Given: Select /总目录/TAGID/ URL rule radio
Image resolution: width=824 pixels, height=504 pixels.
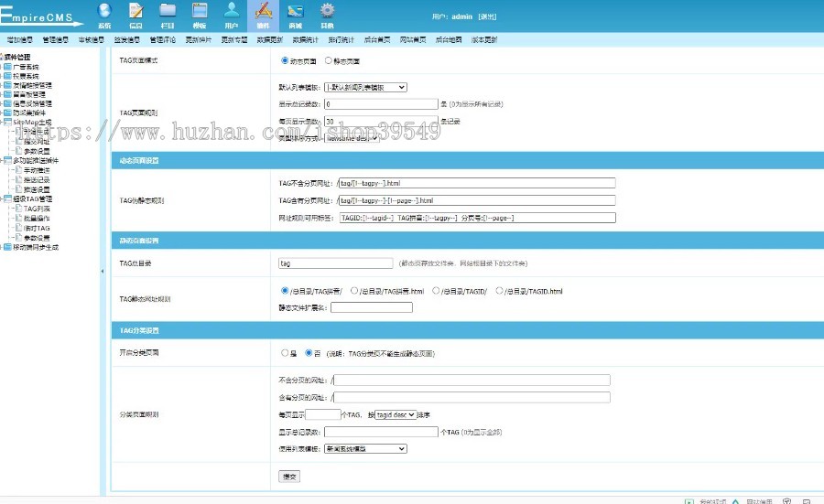Looking at the screenshot, I should pyautogui.click(x=436, y=291).
